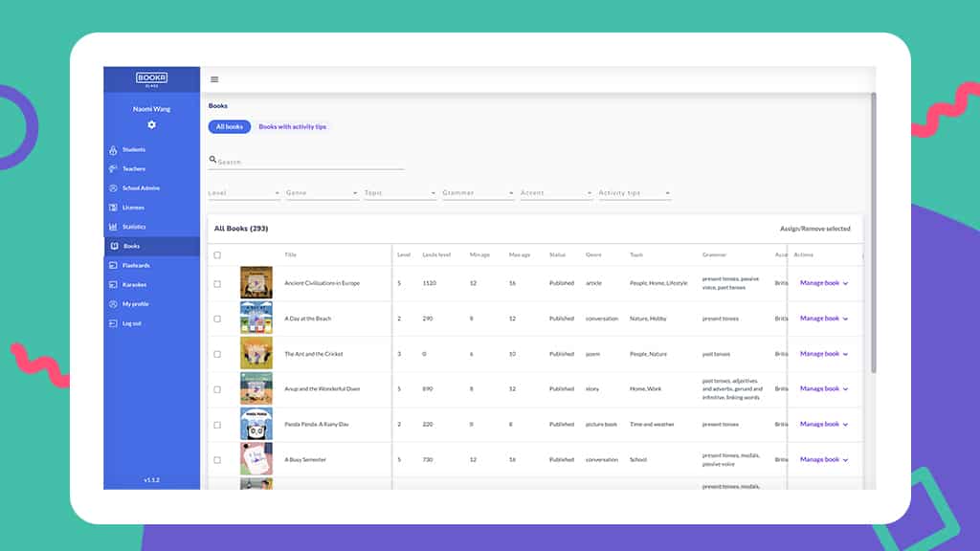Open The Ant and the Cricket cover thumbnail
Image resolution: width=980 pixels, height=551 pixels.
(x=256, y=353)
